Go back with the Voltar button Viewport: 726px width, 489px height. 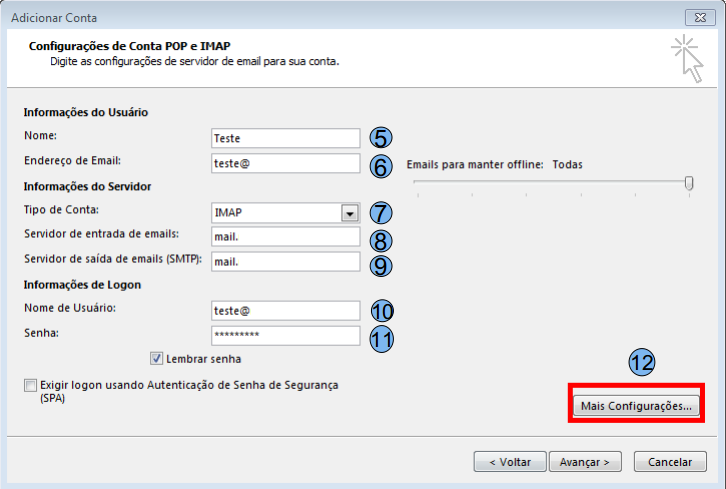[510, 461]
